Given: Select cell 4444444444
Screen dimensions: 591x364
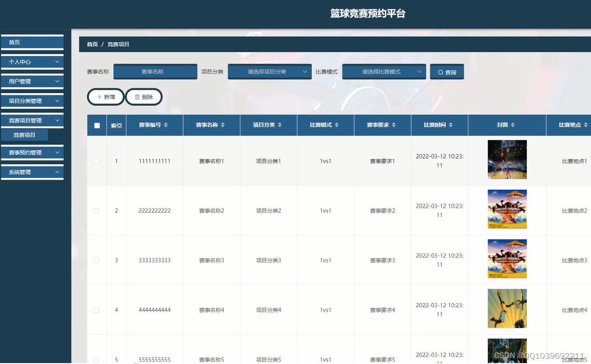Looking at the screenshot, I should pyautogui.click(x=154, y=310).
